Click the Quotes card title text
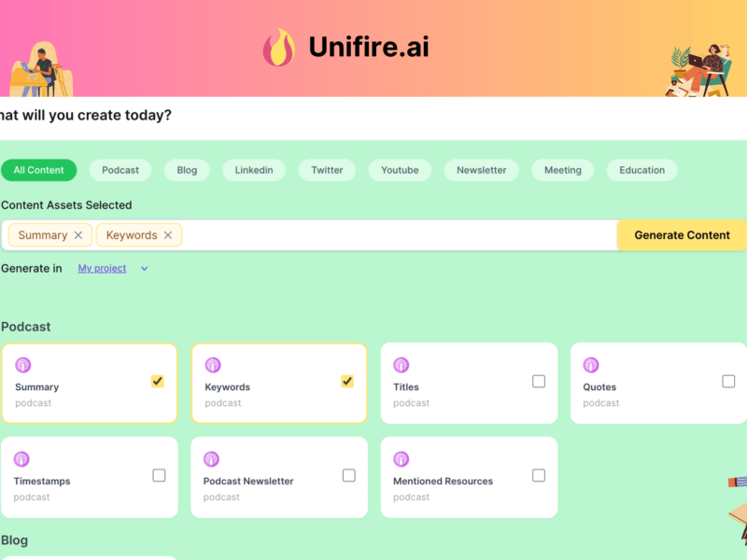 pos(599,387)
